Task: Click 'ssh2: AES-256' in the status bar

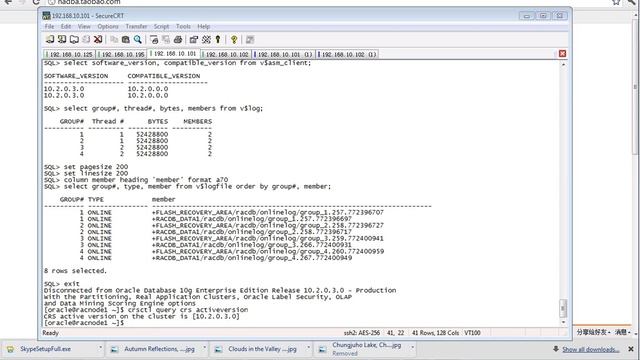Action: point(362,333)
